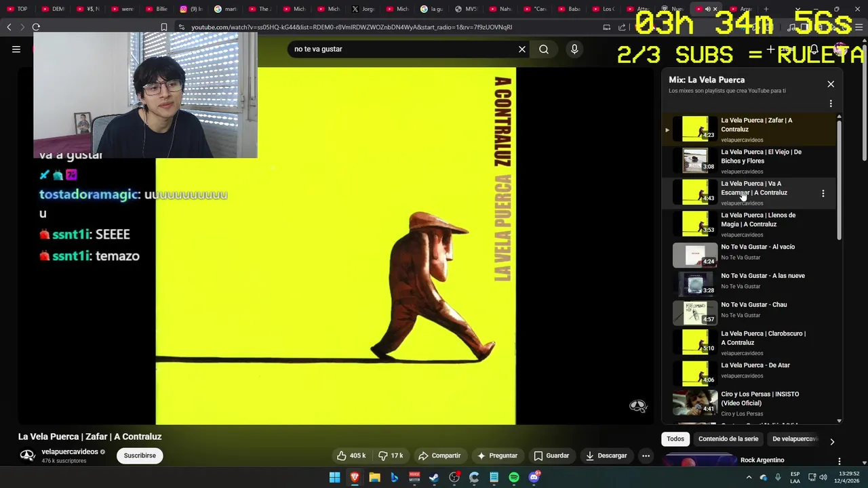Clear the search box text with the X

(x=522, y=49)
